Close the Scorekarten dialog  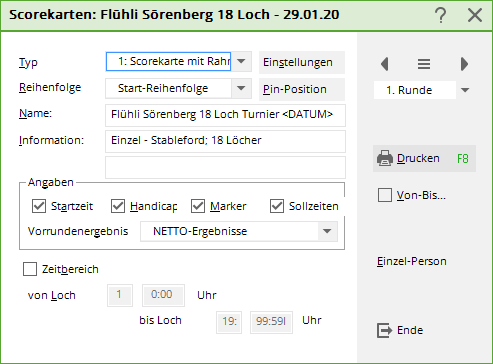pos(475,15)
